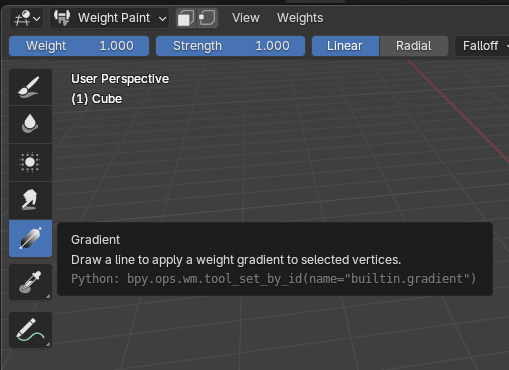Select the Gradient tool

[x=30, y=238]
